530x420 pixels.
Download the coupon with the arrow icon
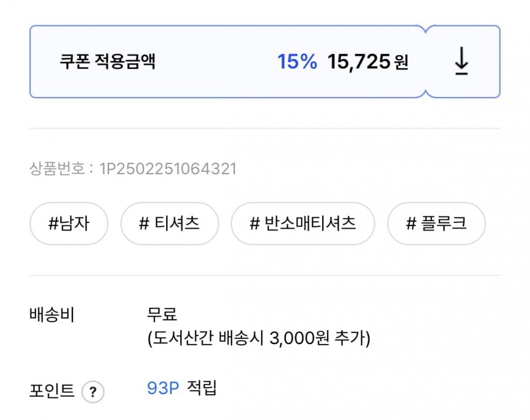[x=462, y=62]
